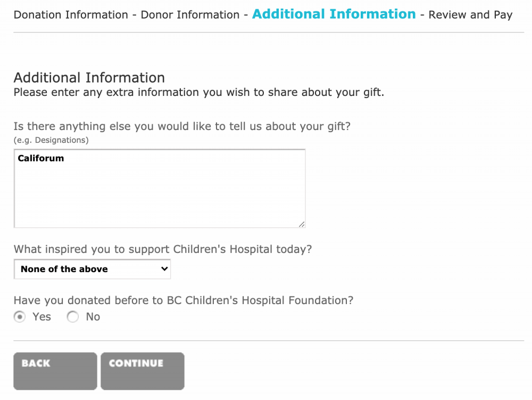Click the 'Yes' label text

coord(41,317)
